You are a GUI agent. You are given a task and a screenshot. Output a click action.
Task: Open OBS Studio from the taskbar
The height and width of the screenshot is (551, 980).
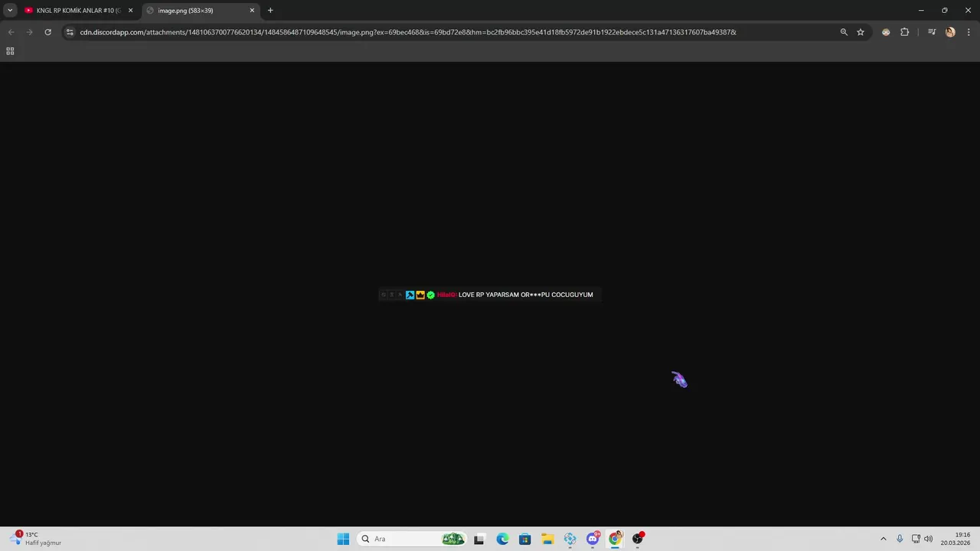tap(638, 539)
